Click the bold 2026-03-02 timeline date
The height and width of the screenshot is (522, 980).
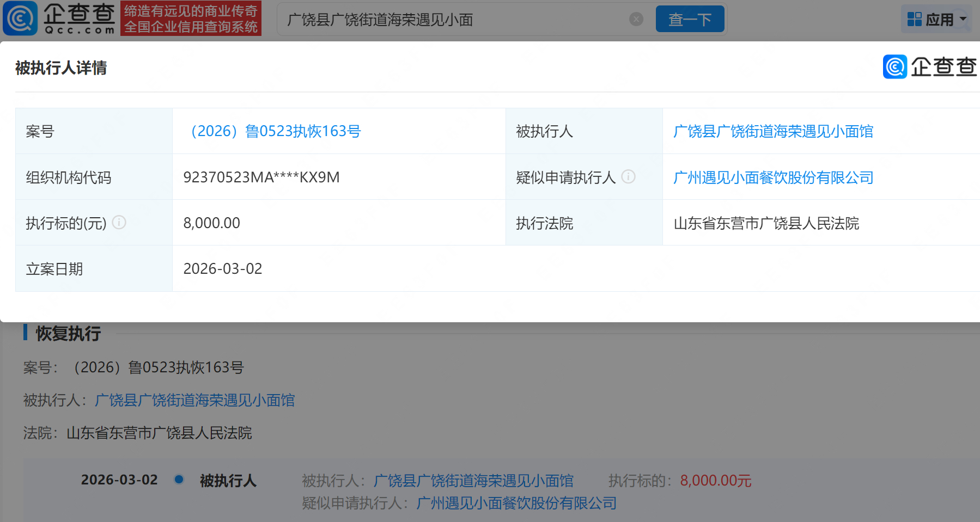(119, 480)
